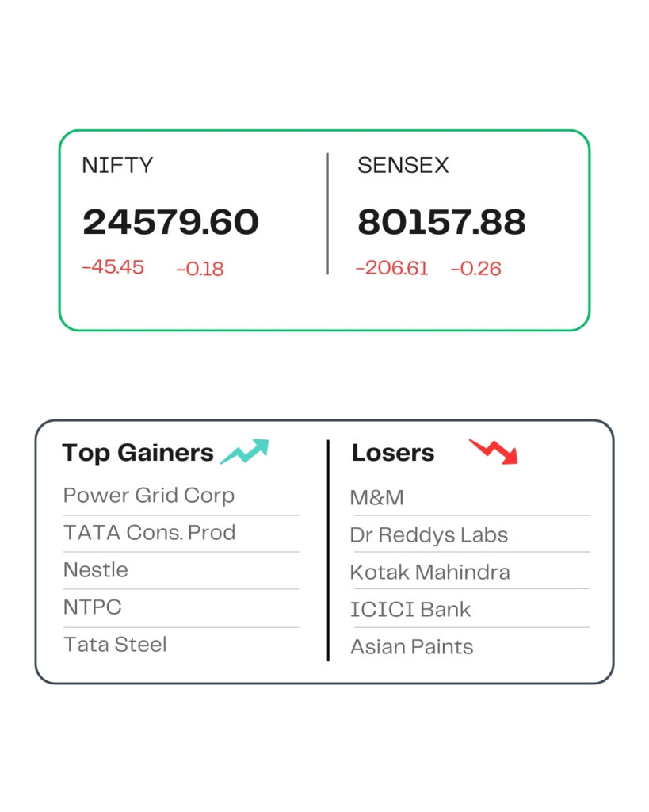
Task: Select TATA Cons. Prod stock entry
Action: tap(150, 532)
